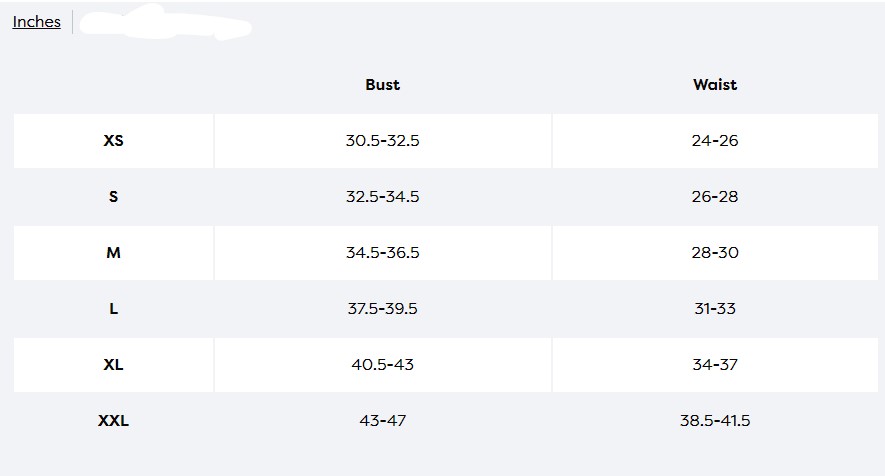This screenshot has width=885, height=476.
Task: Click the 32.5-34.5 bust measurement cell
Action: point(382,197)
